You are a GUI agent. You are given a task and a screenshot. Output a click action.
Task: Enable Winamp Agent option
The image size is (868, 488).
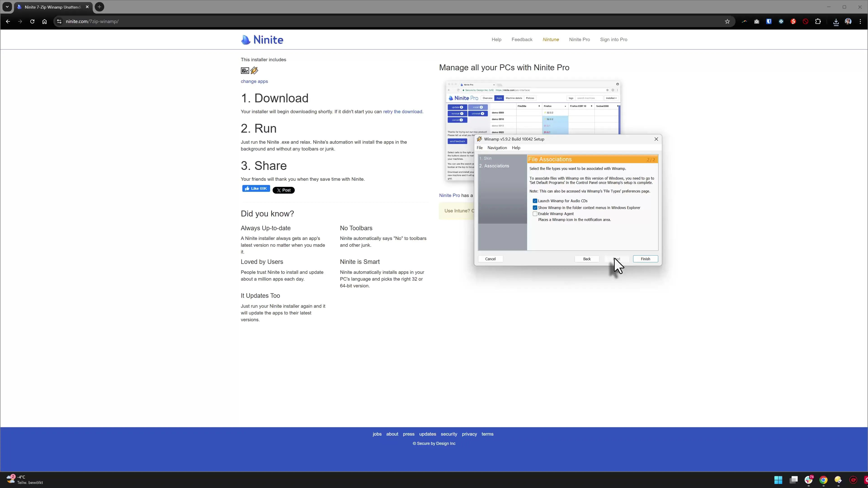coord(535,213)
